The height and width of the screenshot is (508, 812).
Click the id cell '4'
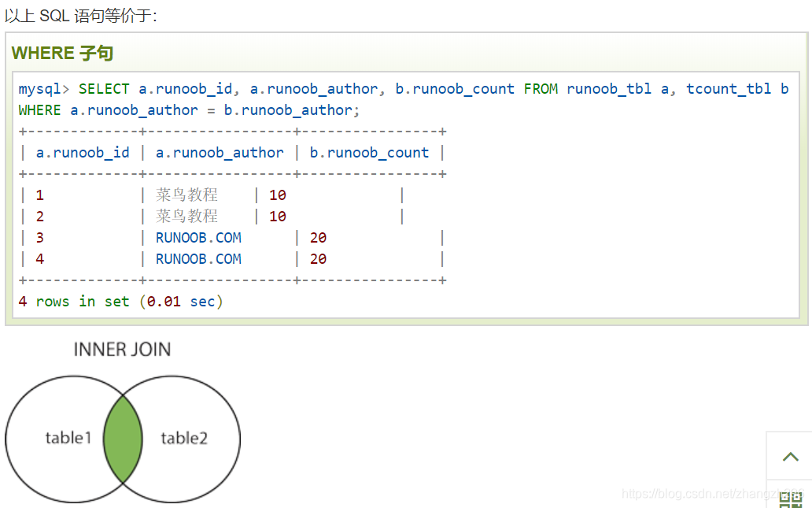tap(40, 259)
